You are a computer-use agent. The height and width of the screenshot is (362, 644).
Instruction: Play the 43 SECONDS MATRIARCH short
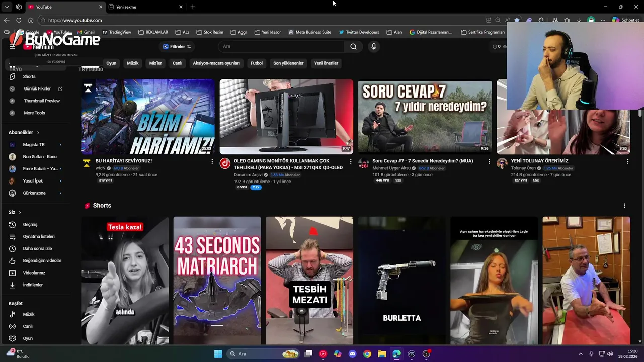click(x=217, y=281)
